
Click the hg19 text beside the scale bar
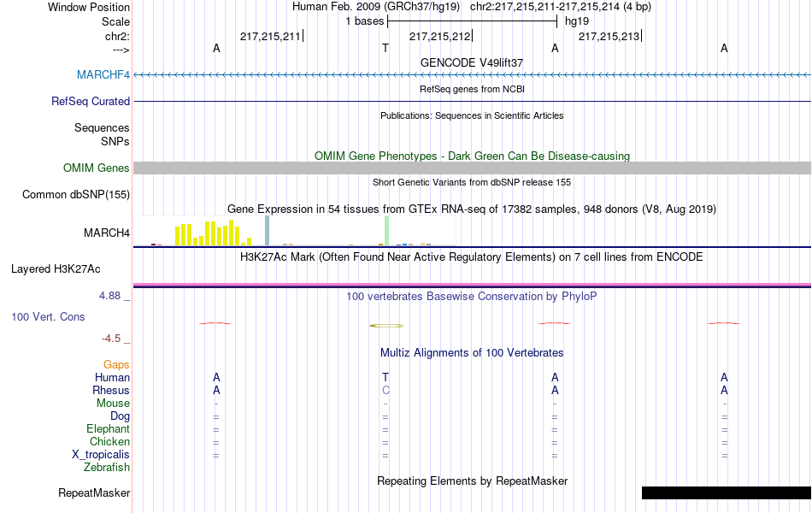[577, 21]
